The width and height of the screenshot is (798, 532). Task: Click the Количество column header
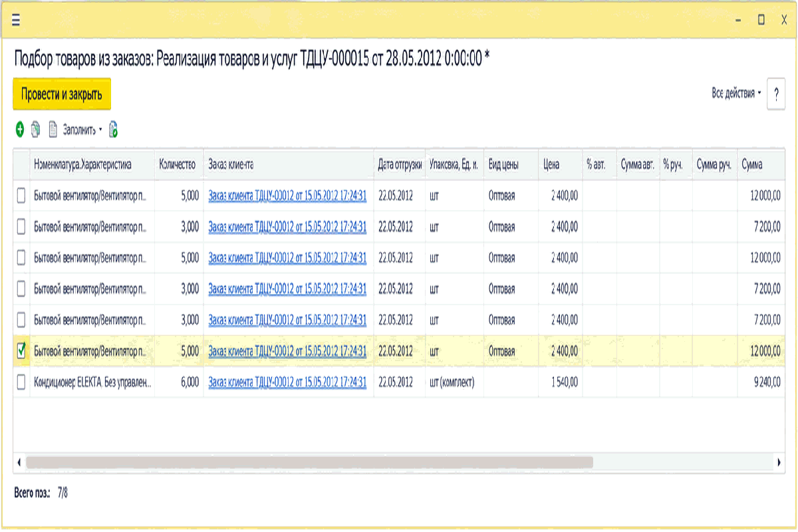179,164
